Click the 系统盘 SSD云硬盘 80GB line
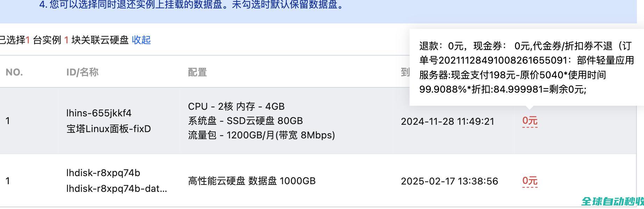 click(x=245, y=121)
